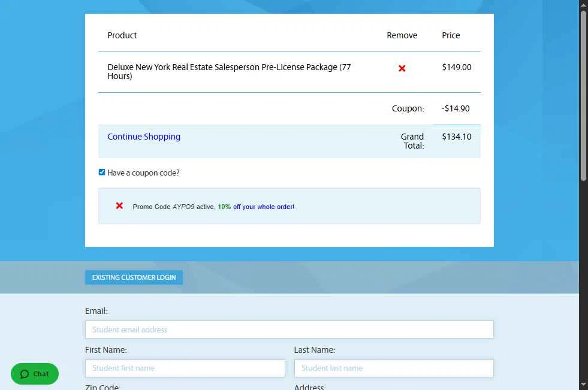Click the Deluxe New York package product name
Screen dimensions: 588x390
coord(229,71)
